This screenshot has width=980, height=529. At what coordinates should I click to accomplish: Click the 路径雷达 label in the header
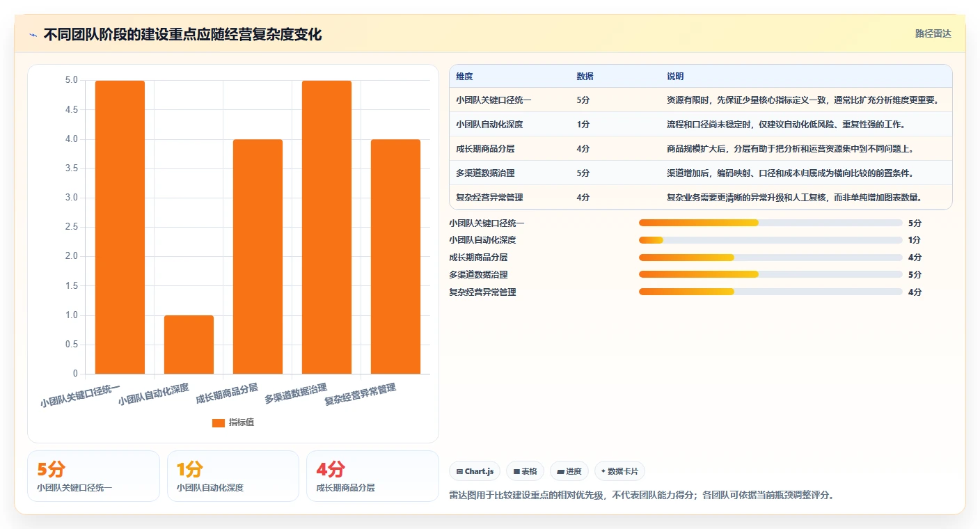[x=933, y=33]
